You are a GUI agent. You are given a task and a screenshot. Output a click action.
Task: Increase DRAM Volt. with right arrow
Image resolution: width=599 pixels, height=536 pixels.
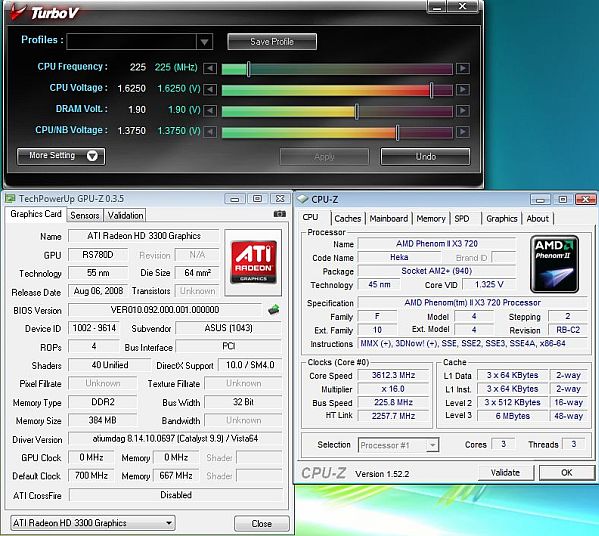click(x=463, y=111)
